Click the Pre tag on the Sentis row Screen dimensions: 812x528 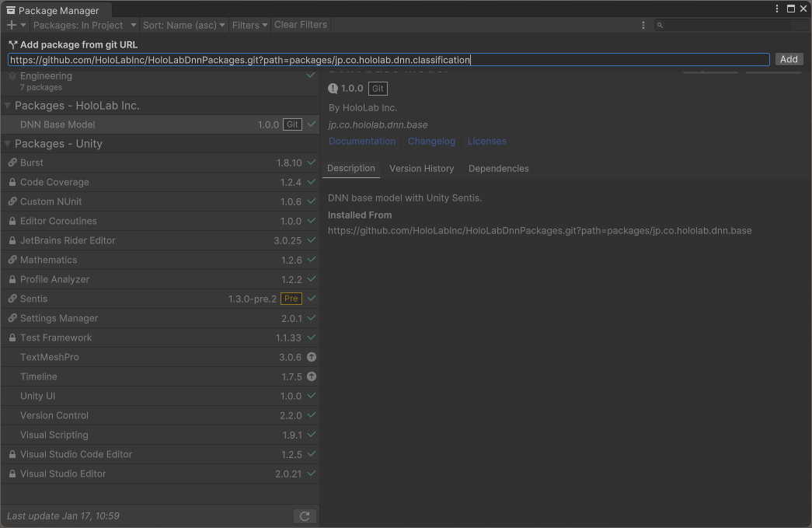pos(291,299)
